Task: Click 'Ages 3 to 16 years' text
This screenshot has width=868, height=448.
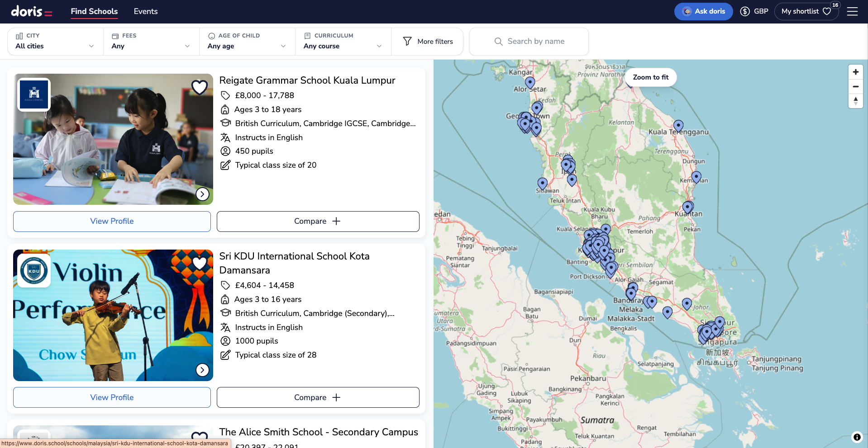Action: [268, 299]
